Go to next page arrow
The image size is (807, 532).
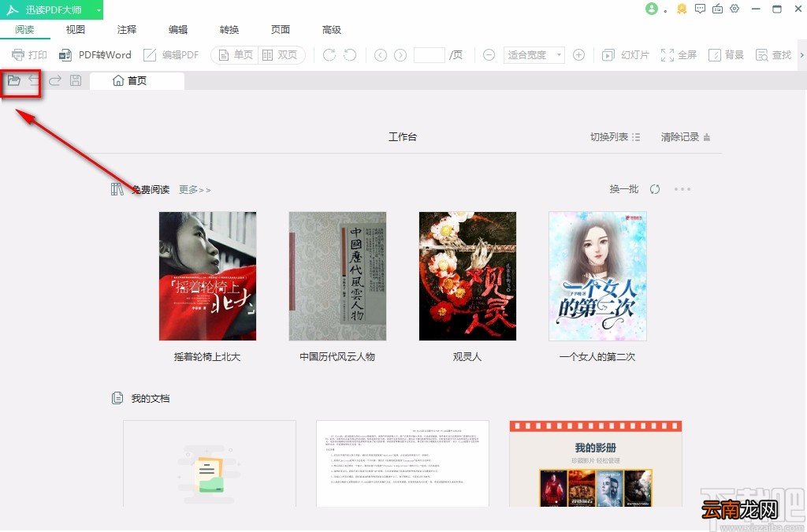400,55
